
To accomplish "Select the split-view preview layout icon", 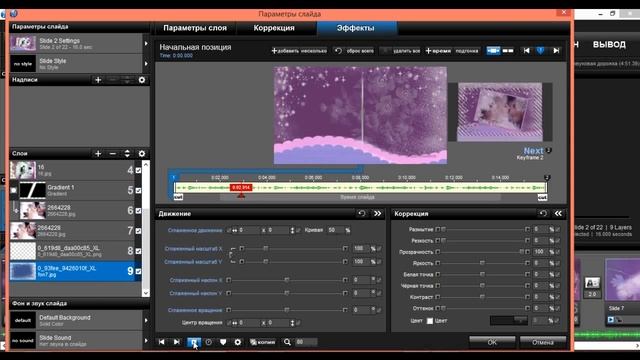I will 508,51.
